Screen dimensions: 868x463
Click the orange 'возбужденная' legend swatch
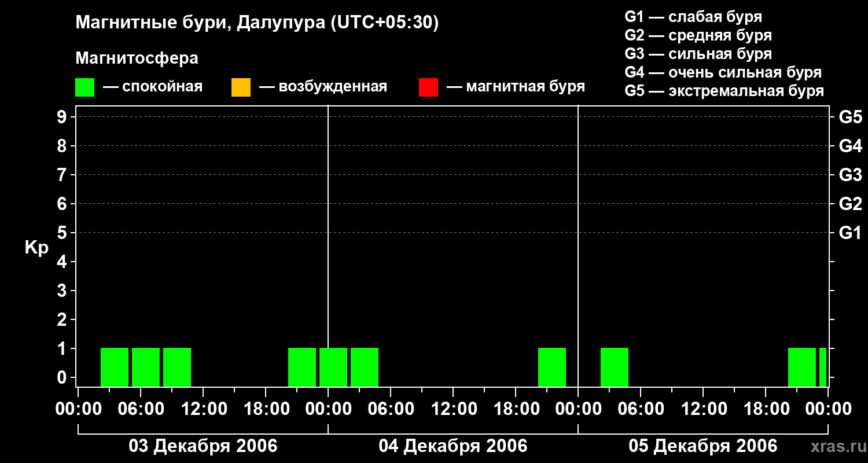[241, 87]
